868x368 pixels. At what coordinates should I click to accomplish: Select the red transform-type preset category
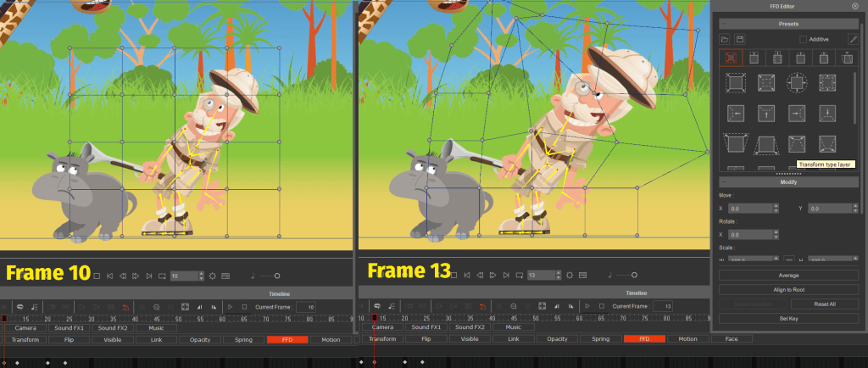[x=730, y=58]
